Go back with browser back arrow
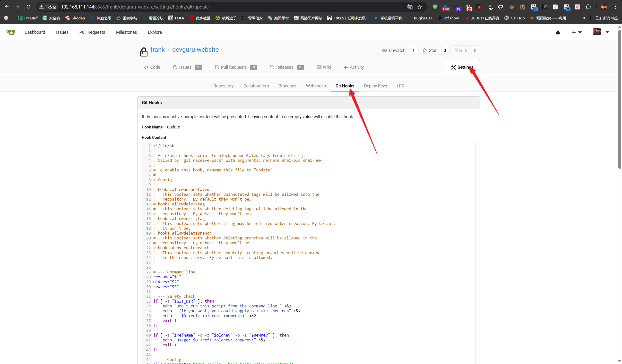The image size is (622, 364). (7, 7)
